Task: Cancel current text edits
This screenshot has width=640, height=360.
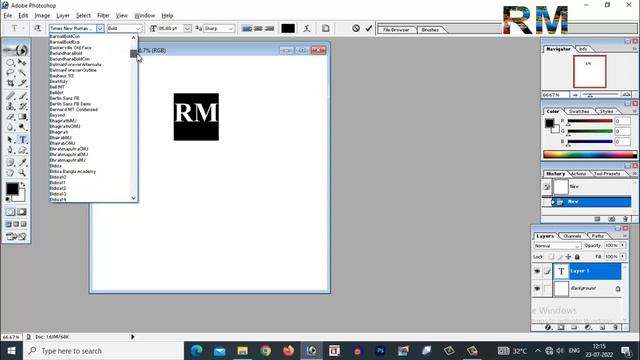Action: pyautogui.click(x=356, y=28)
